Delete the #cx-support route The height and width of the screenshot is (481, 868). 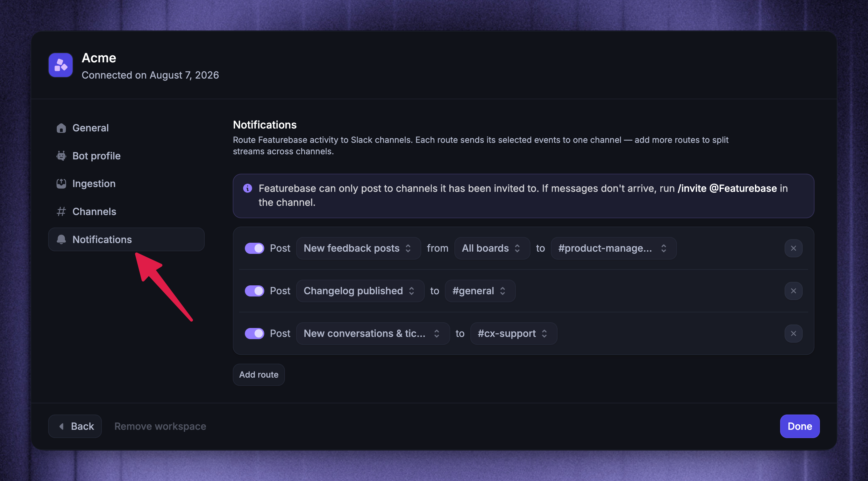pos(793,333)
